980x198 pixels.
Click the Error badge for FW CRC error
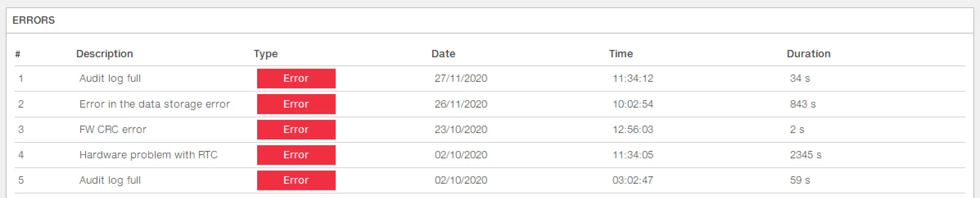[x=296, y=130]
